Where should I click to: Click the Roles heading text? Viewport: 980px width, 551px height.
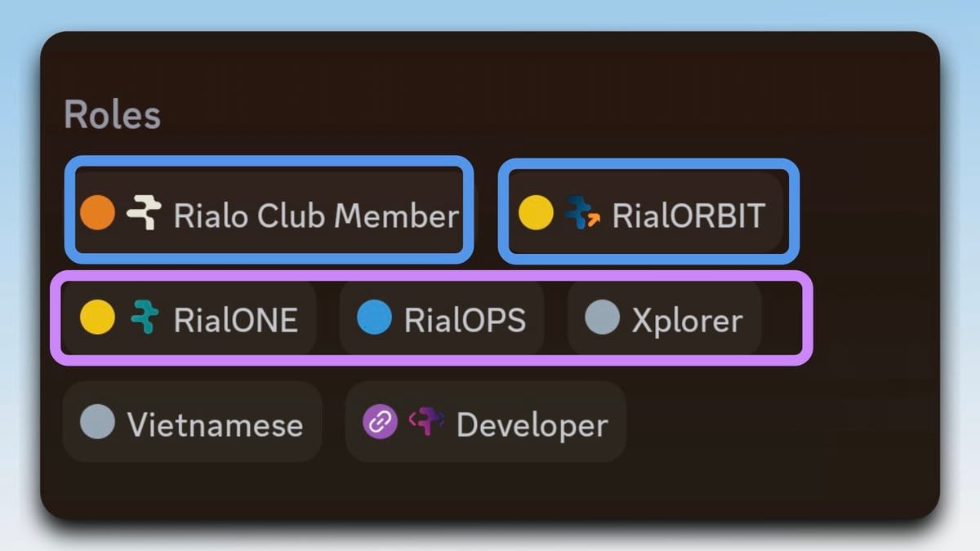click(x=112, y=114)
